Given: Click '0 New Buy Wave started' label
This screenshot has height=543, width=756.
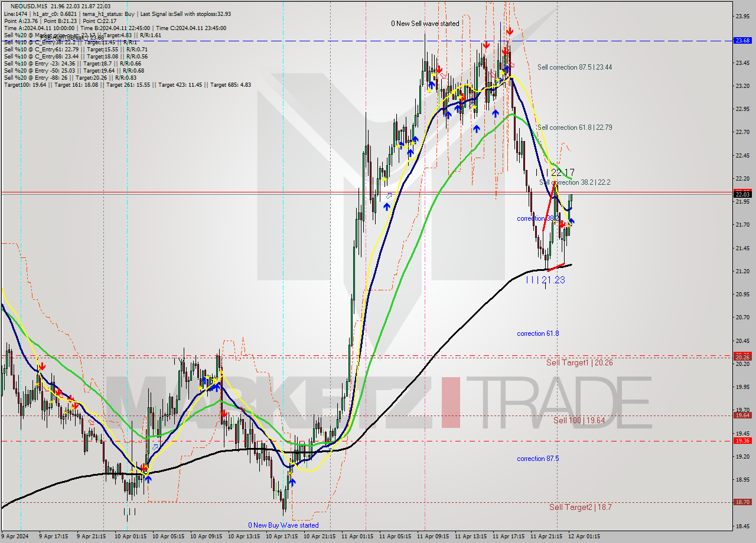Looking at the screenshot, I should 283,525.
